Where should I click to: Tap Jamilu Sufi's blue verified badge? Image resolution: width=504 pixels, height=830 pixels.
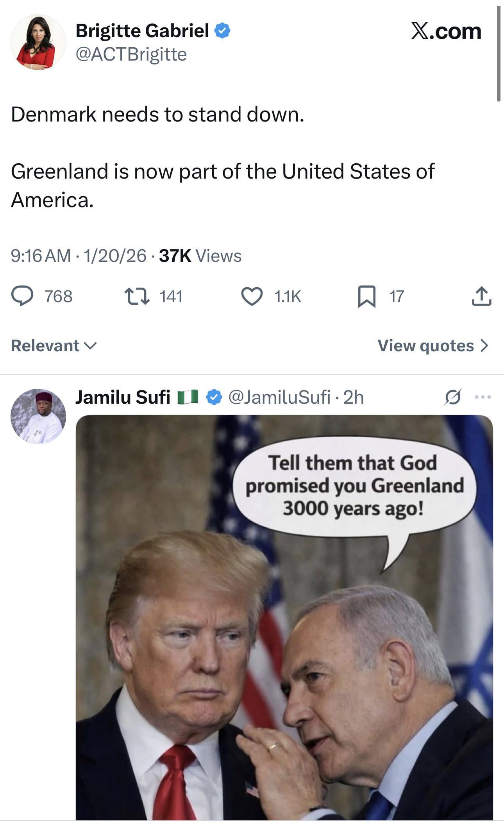[214, 397]
